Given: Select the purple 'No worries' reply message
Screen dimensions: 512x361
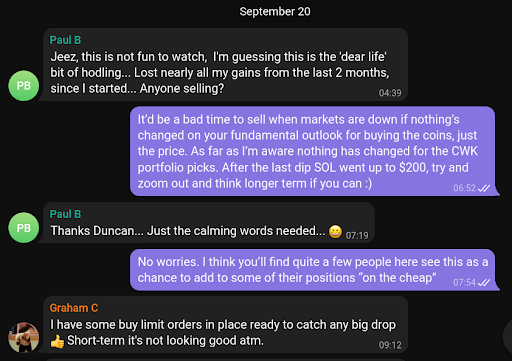Looking at the screenshot, I should (313, 270).
